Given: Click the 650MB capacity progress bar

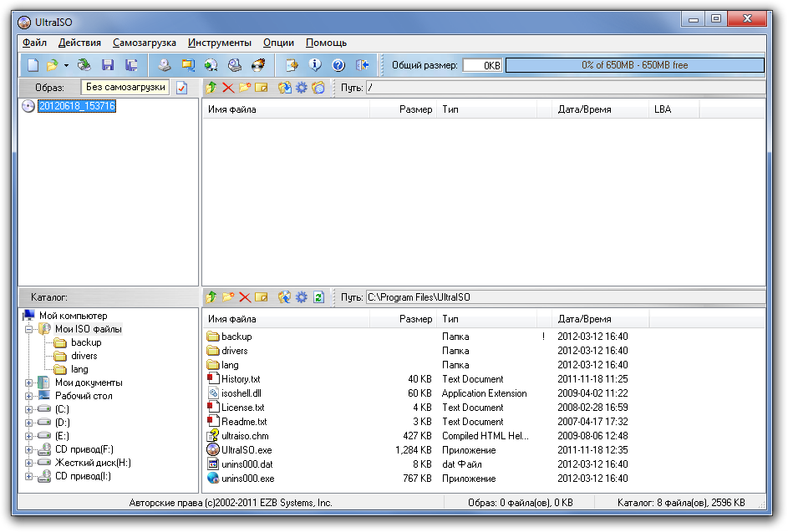Looking at the screenshot, I should click(x=634, y=65).
